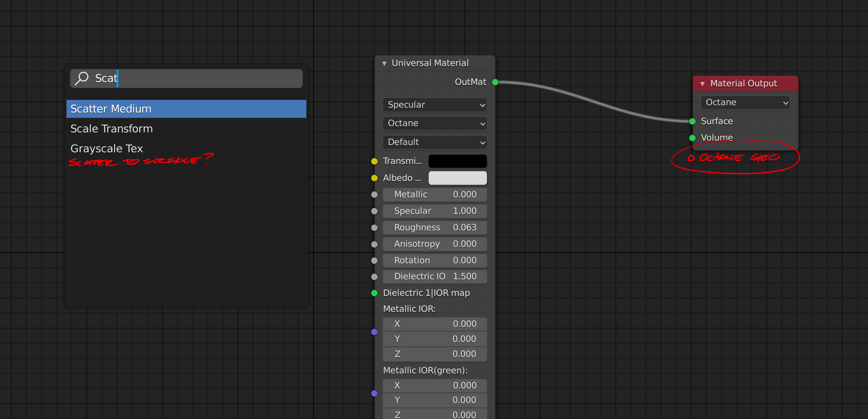This screenshot has width=868, height=419.
Task: Pick Grayscale Tex from search results
Action: [186, 148]
